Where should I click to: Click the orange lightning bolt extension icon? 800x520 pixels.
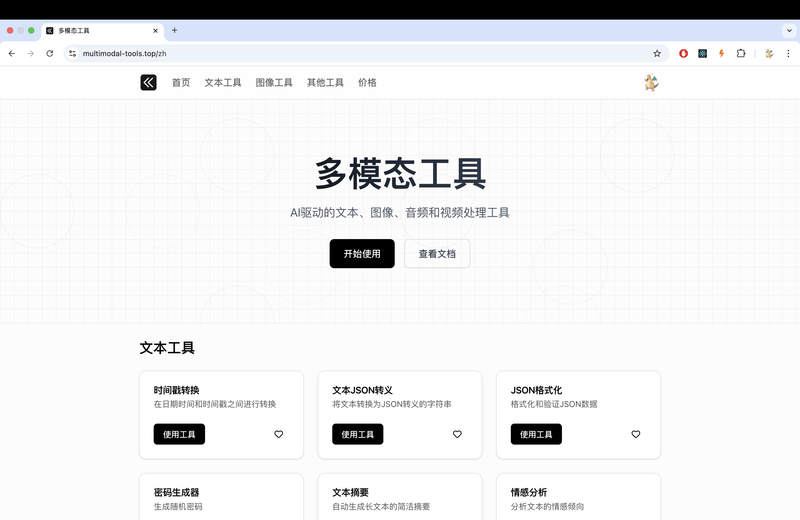point(721,53)
